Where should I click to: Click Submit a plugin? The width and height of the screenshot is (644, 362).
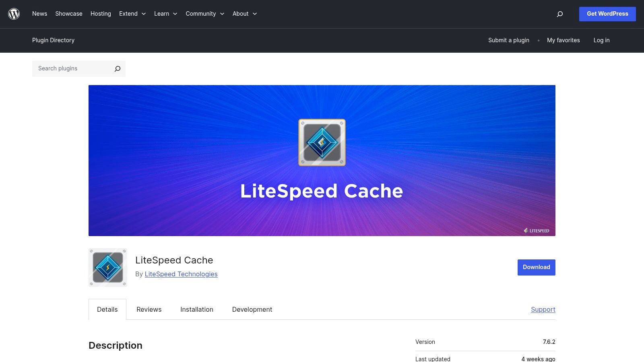tap(508, 40)
